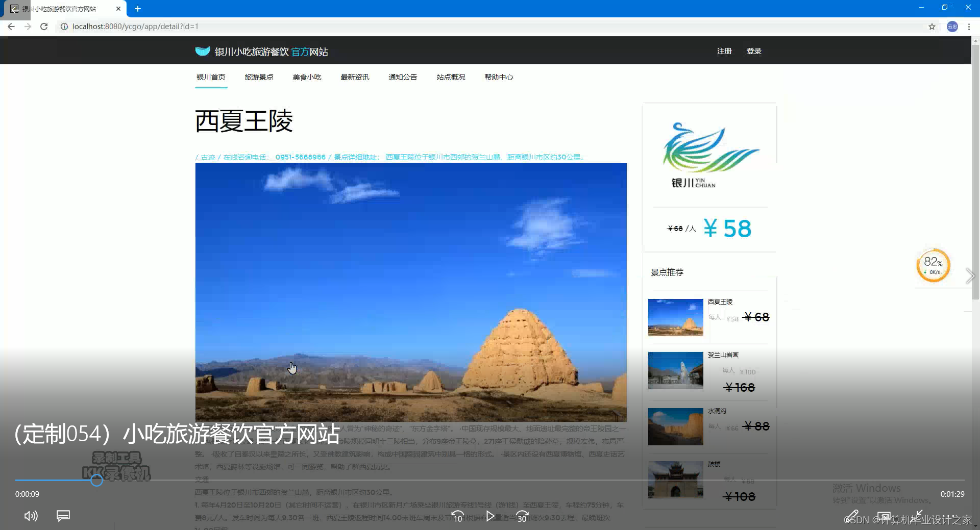Toggle the 82% download speed widget
This screenshot has width=980, height=530.
pyautogui.click(x=934, y=265)
